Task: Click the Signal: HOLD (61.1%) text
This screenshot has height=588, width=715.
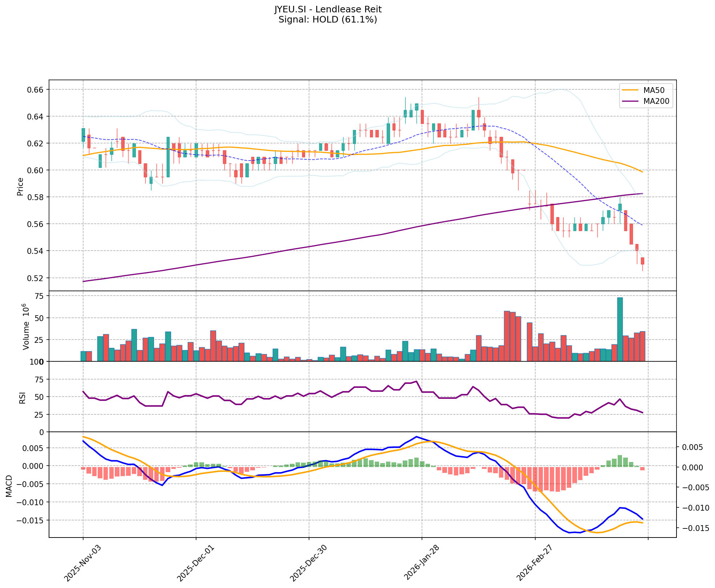Action: click(x=328, y=20)
